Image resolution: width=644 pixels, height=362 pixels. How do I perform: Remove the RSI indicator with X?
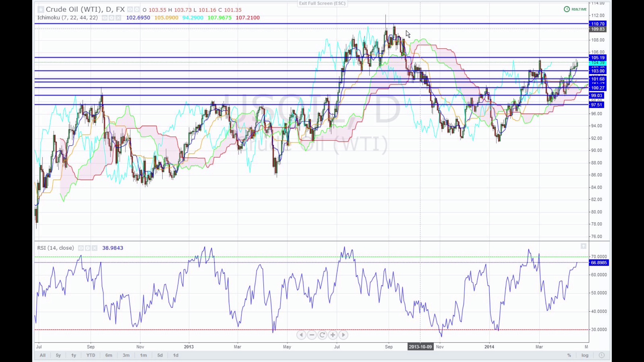click(95, 248)
